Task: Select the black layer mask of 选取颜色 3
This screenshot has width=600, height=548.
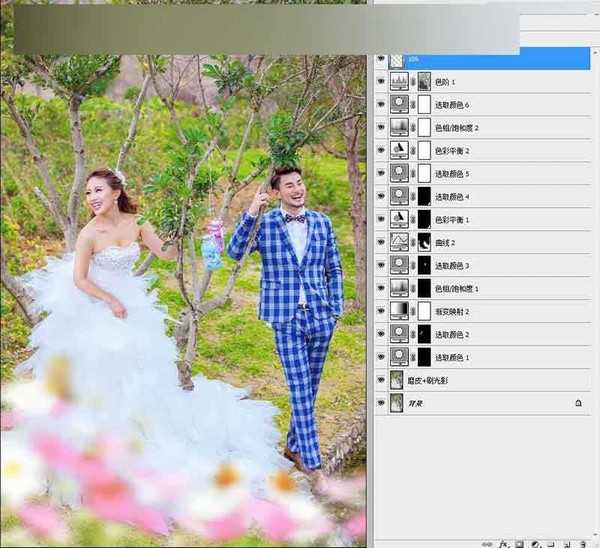Action: (x=424, y=265)
